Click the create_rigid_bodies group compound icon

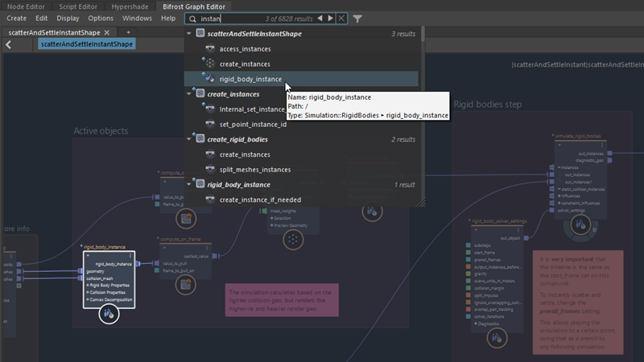pyautogui.click(x=200, y=138)
